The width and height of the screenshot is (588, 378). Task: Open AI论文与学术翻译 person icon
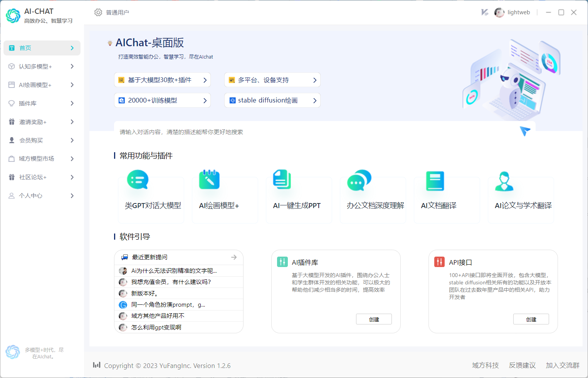(x=504, y=181)
